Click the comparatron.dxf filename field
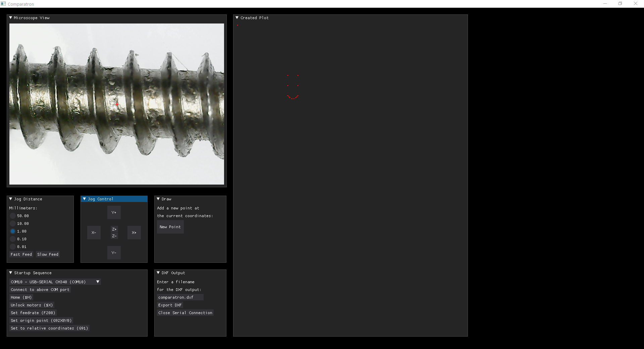Screen dimensions: 644x349 [180, 297]
